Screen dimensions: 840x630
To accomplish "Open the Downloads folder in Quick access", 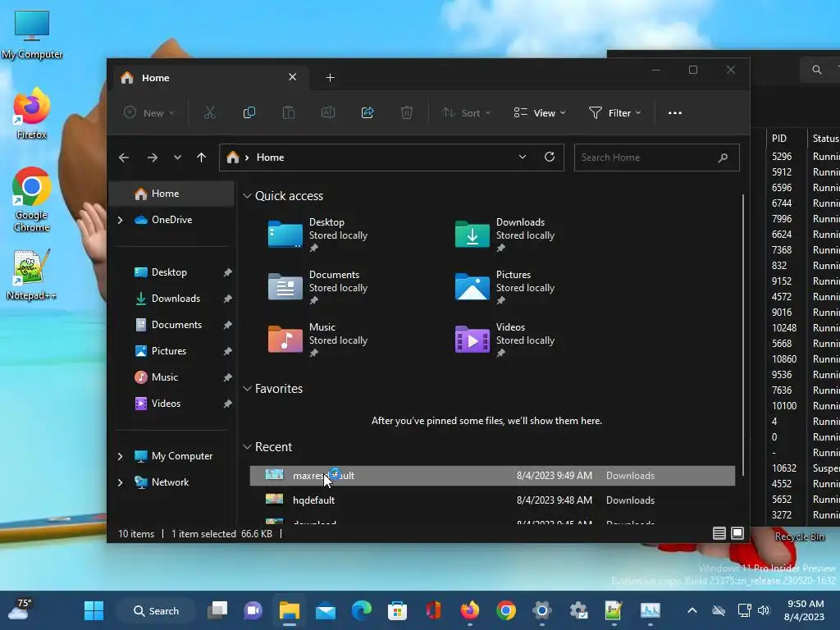I will coord(504,234).
